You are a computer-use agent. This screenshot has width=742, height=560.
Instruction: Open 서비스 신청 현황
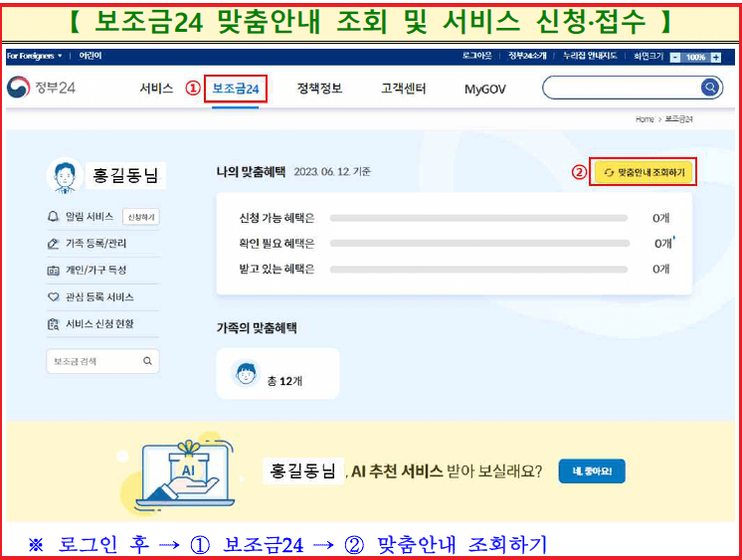[x=99, y=324]
